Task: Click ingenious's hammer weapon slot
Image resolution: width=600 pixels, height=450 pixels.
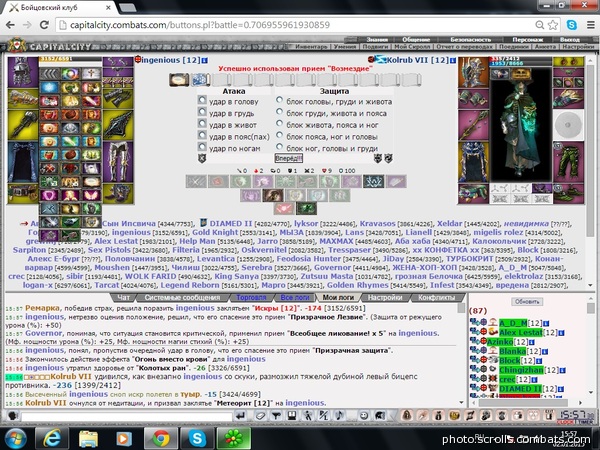Action: tap(23, 125)
